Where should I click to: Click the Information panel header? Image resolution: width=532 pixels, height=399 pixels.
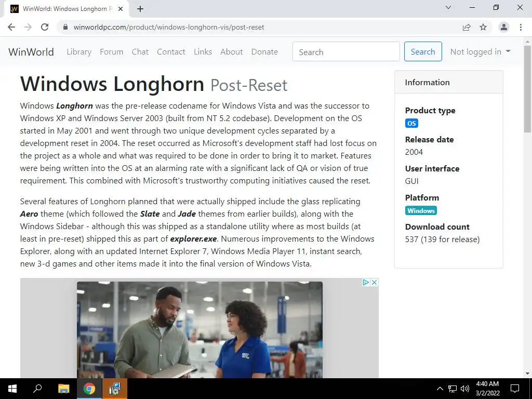[x=448, y=82]
